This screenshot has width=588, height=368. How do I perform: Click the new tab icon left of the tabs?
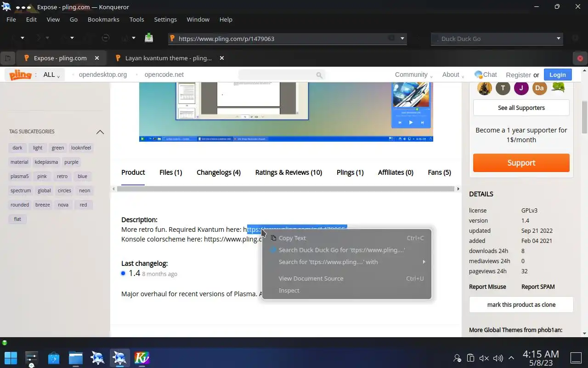(7, 58)
